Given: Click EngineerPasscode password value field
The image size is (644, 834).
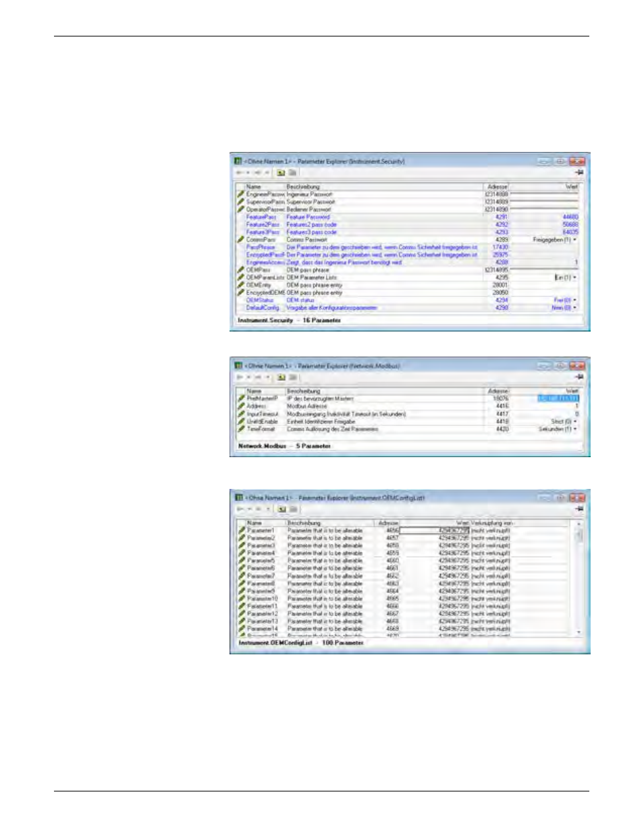Looking at the screenshot, I should tap(545, 194).
